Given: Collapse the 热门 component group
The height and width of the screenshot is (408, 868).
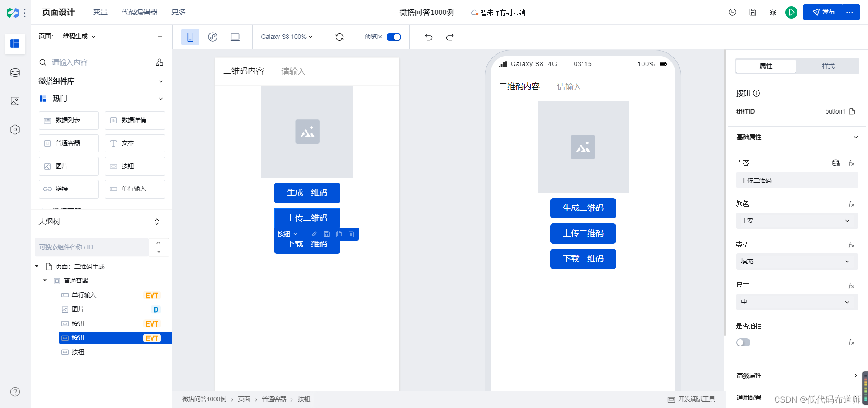Looking at the screenshot, I should tap(160, 99).
